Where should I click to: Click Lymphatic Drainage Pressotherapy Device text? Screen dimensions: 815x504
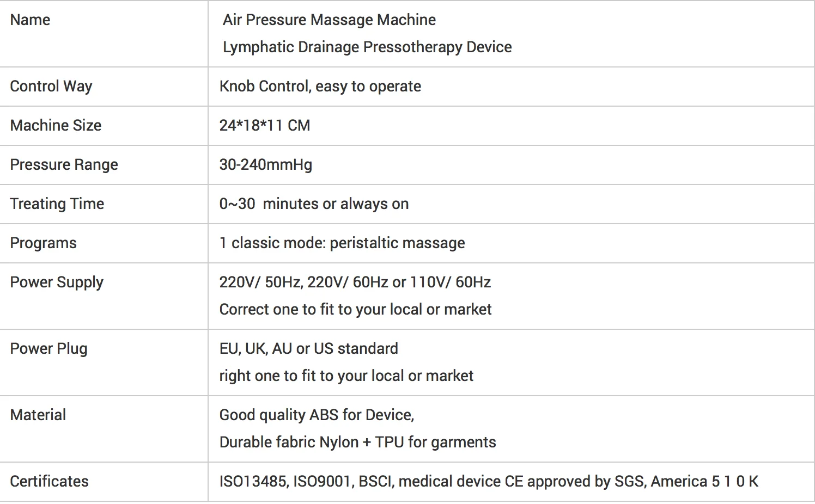coord(367,47)
